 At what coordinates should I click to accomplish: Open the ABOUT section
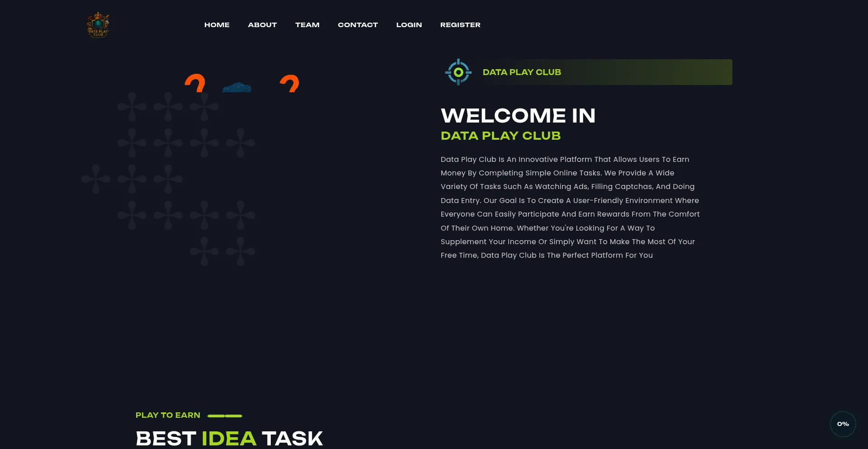(262, 25)
